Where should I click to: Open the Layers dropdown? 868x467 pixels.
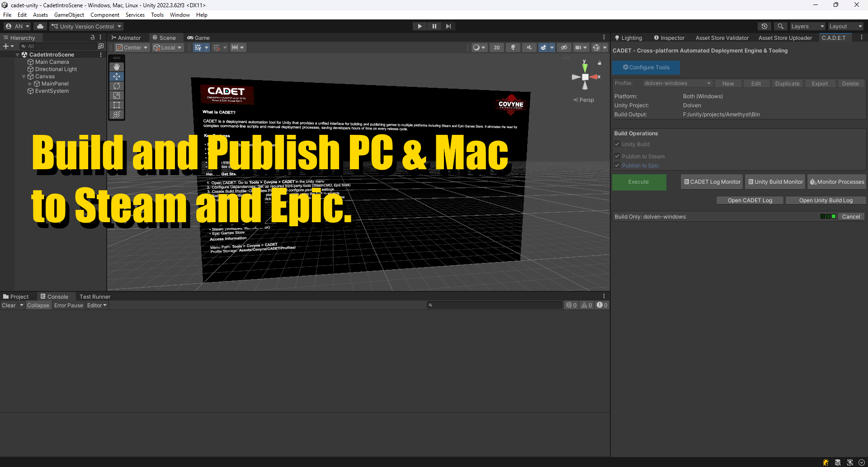click(x=808, y=26)
